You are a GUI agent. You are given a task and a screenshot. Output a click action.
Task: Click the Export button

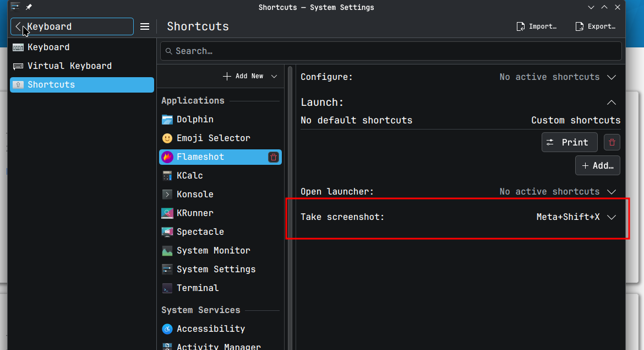pyautogui.click(x=596, y=26)
